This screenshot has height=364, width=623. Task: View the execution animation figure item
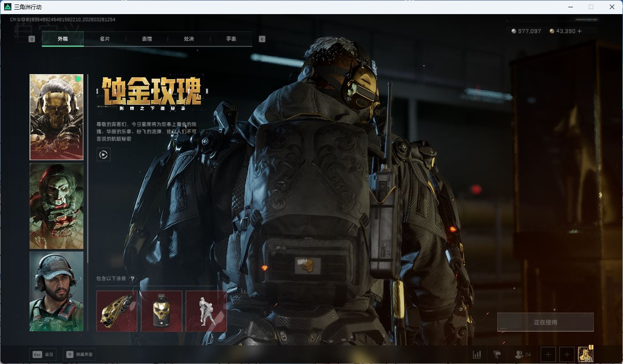(206, 311)
